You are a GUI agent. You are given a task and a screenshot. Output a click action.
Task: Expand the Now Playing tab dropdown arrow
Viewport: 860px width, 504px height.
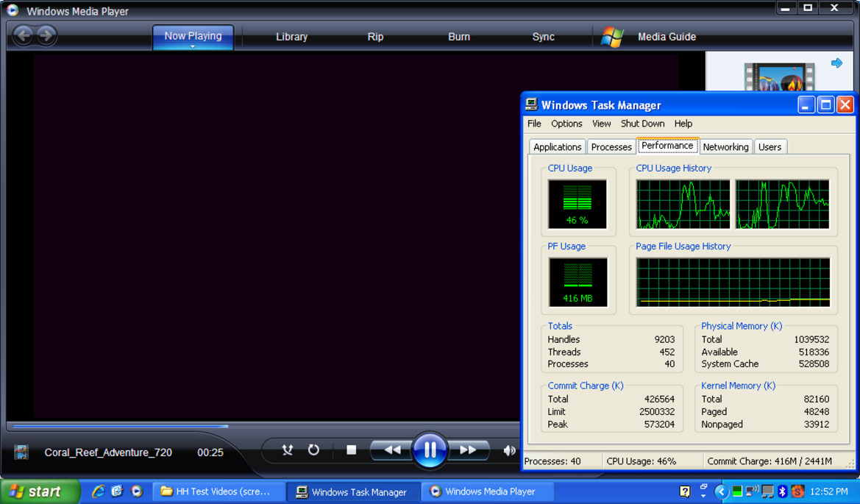193,46
